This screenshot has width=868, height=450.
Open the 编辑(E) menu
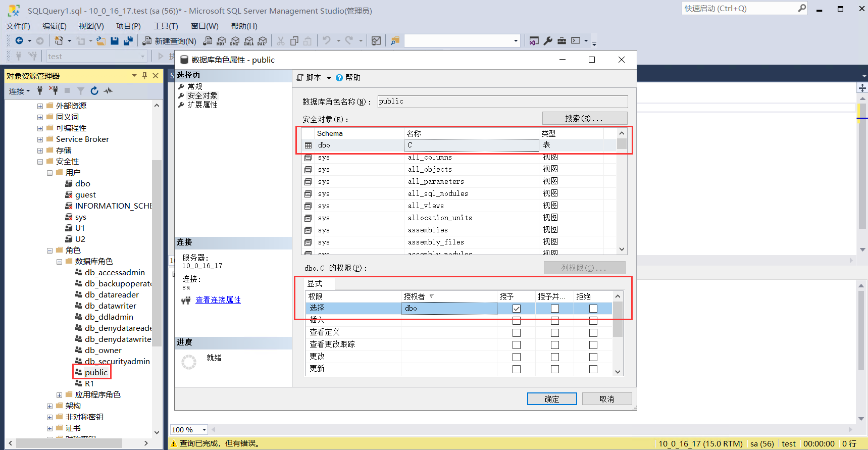click(x=54, y=26)
